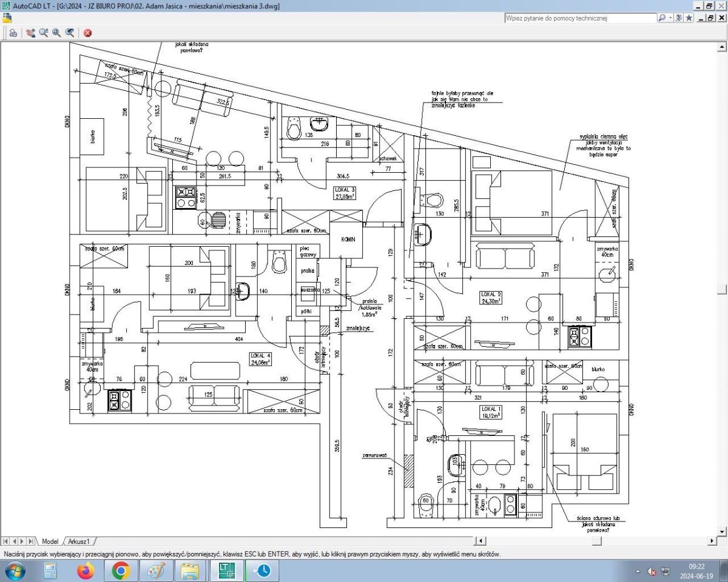Open the Communication Center satellite icon
Viewport: 728px width, 582px height.
[679, 18]
